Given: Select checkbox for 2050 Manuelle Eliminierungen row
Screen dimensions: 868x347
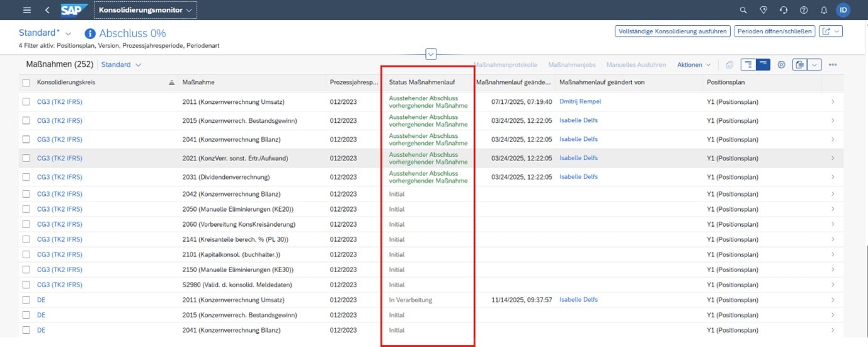Looking at the screenshot, I should (x=26, y=209).
